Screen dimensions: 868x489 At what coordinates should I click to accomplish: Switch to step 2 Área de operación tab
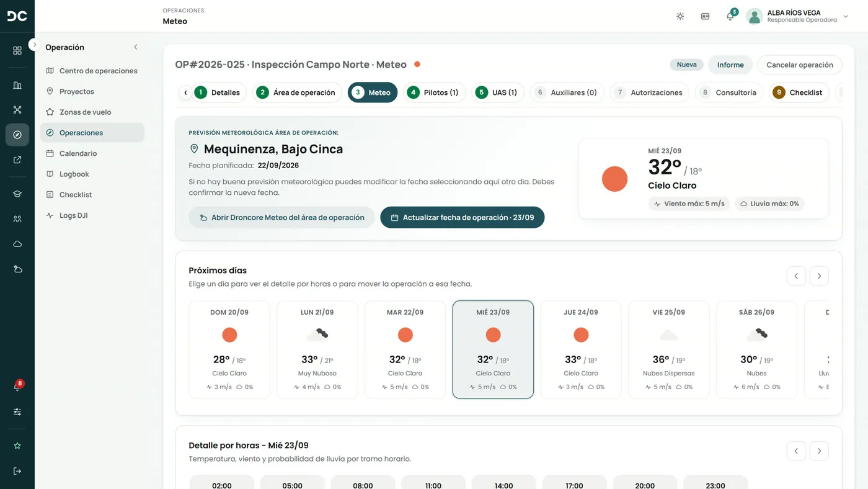coord(297,92)
